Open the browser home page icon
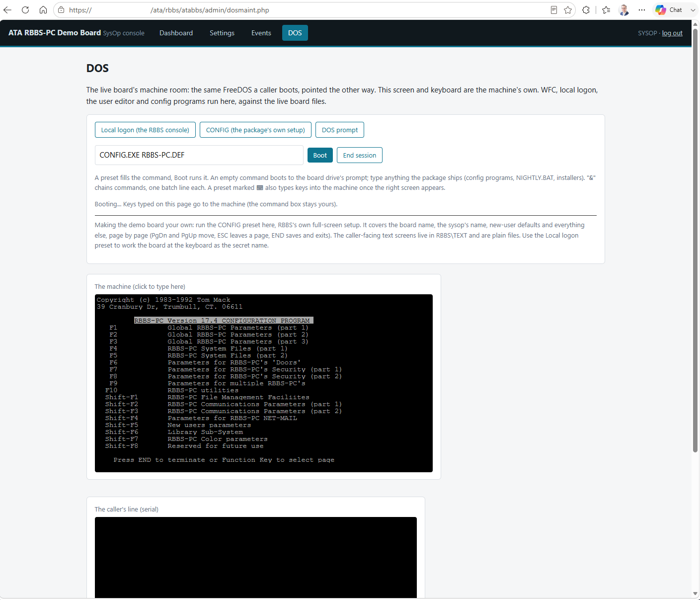The width and height of the screenshot is (700, 600). click(x=43, y=10)
